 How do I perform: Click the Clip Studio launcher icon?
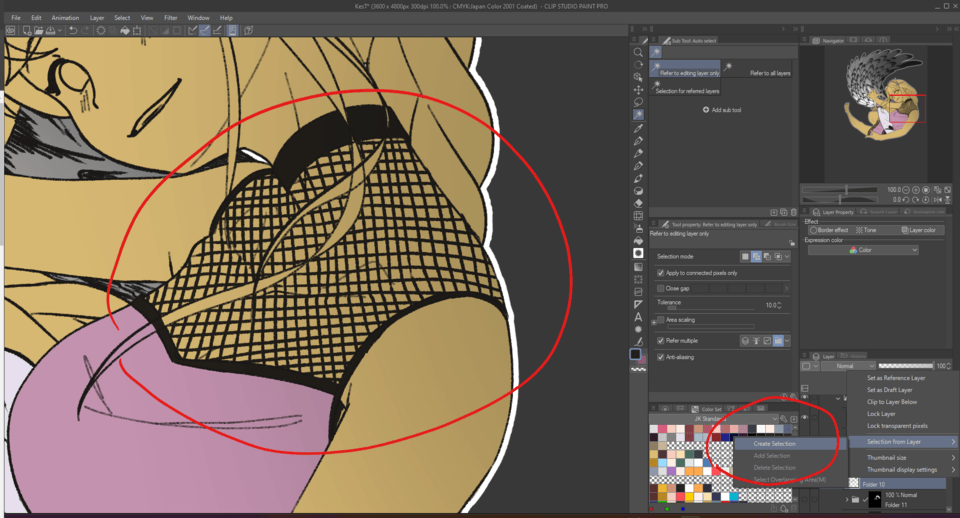coord(10,30)
